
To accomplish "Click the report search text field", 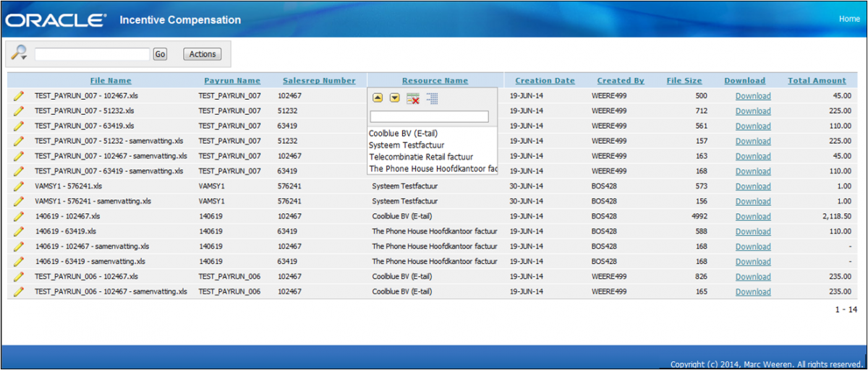I will point(92,54).
